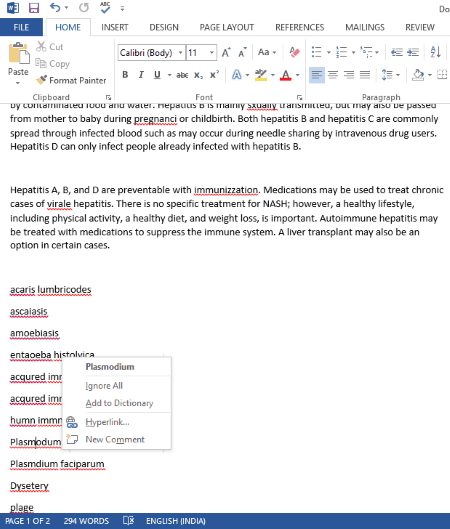This screenshot has height=529, width=450.
Task: Switch to the MAILINGS tab
Action: click(365, 27)
